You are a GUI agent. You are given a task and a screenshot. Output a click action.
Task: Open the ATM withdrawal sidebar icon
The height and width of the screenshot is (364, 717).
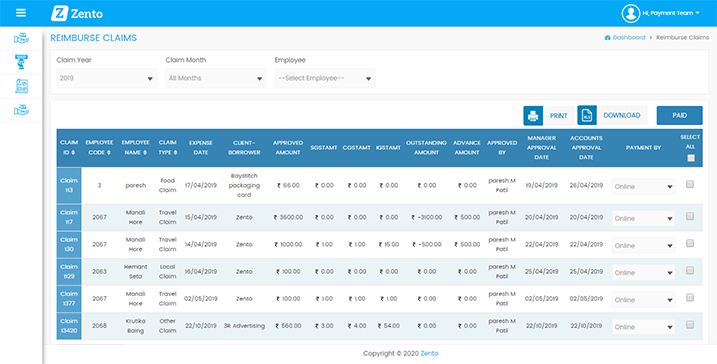click(21, 62)
